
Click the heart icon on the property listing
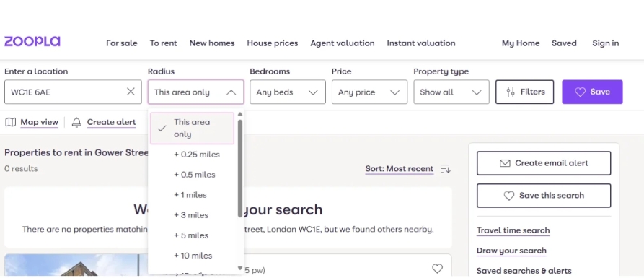[438, 269]
